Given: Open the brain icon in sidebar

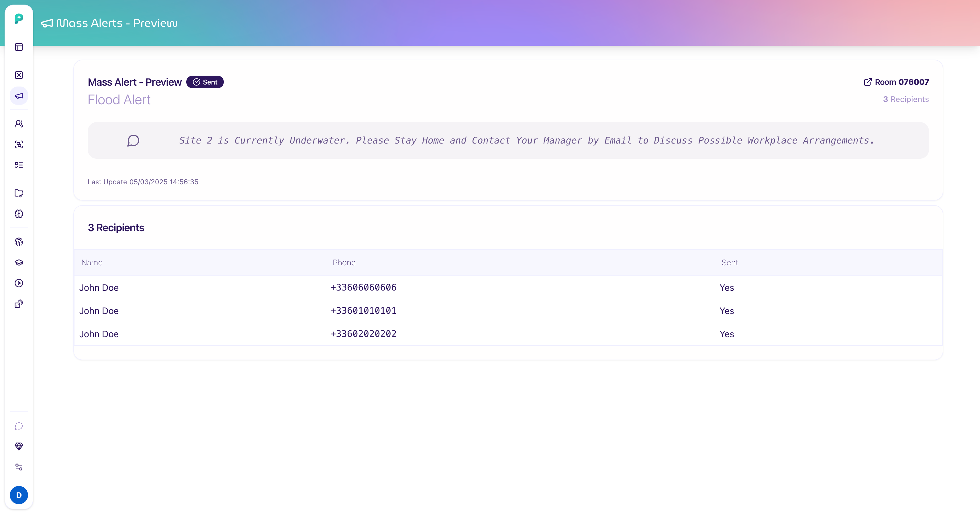Looking at the screenshot, I should coord(19,214).
